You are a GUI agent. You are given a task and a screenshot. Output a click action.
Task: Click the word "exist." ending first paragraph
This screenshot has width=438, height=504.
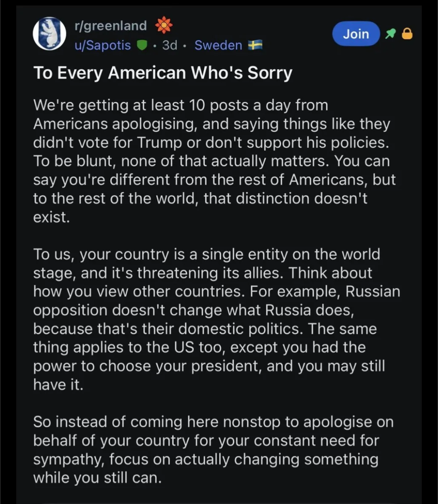click(51, 217)
